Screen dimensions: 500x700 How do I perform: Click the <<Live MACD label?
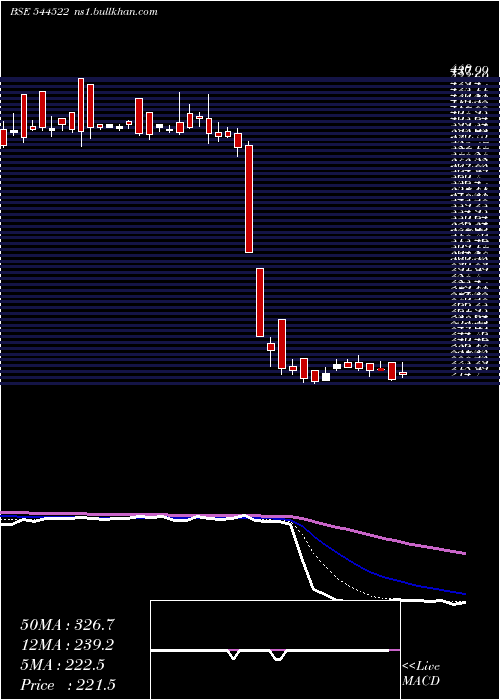[x=421, y=674]
